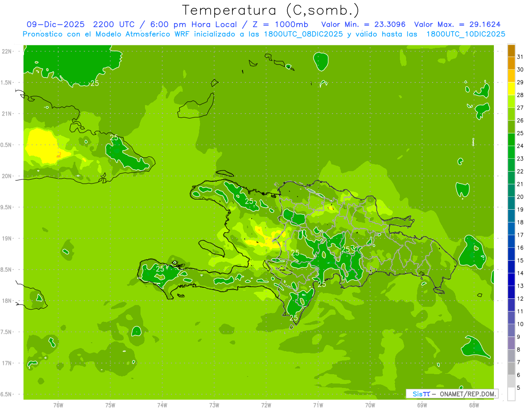The image size is (532, 411).
Task: Click the "1800UTC_10DIC2025" valid-until time text
Action: [x=465, y=34]
